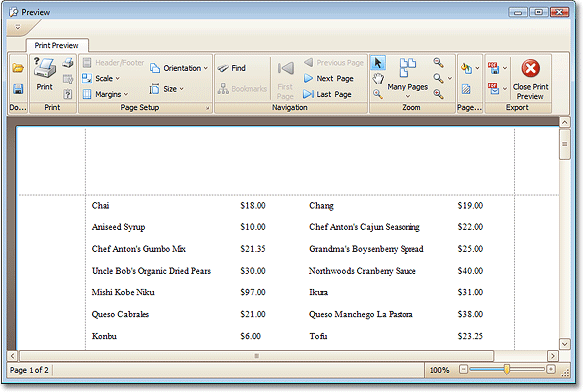Click the 'Ikura' entry
The width and height of the screenshot is (583, 392).
(319, 292)
